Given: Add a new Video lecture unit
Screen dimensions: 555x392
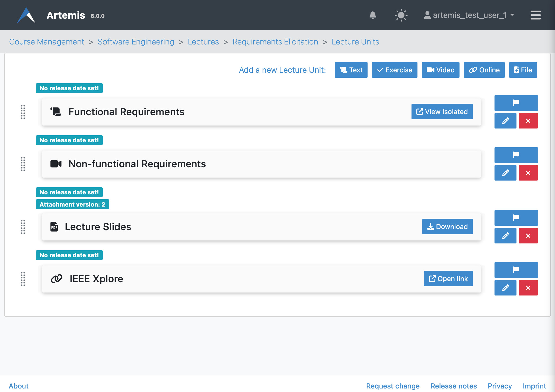Looking at the screenshot, I should pyautogui.click(x=440, y=70).
